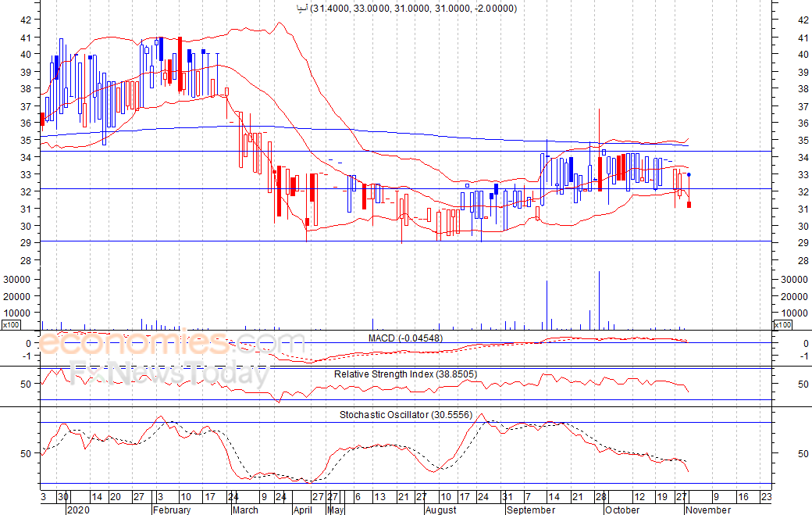Click the chart title with price values 31.4000, 33.0000
The width and height of the screenshot is (812, 515).
(x=408, y=9)
